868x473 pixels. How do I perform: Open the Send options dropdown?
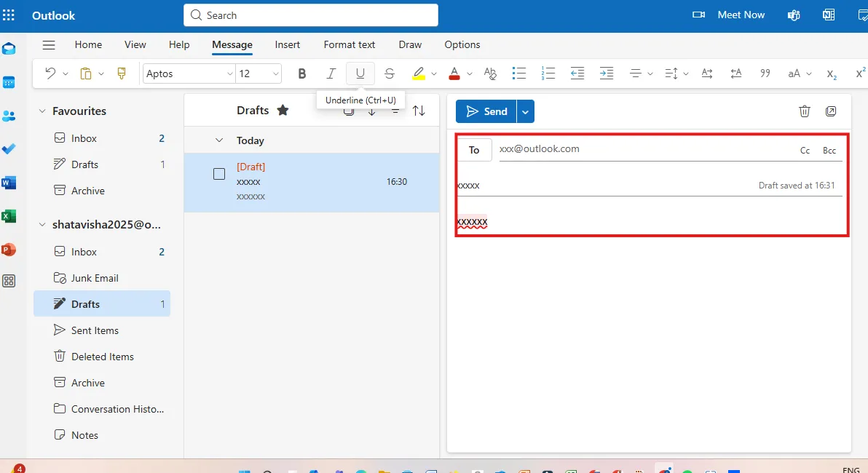click(x=525, y=111)
